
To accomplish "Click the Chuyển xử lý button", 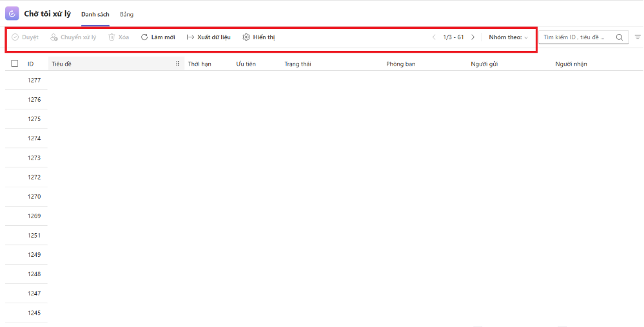I will 73,37.
